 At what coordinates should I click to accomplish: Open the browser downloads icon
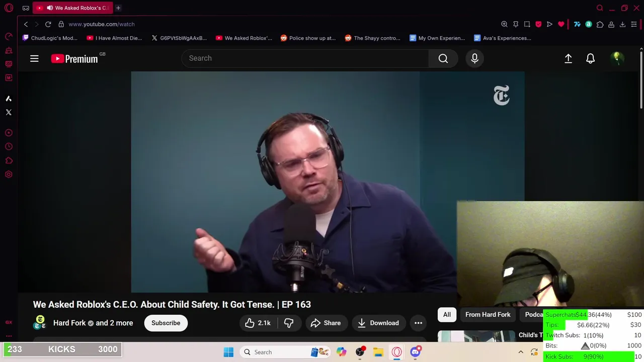coord(622,24)
